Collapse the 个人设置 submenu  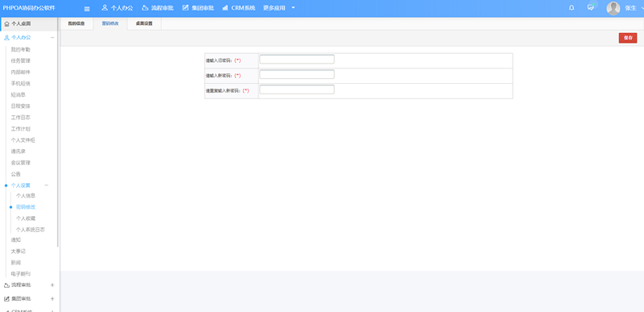point(47,185)
